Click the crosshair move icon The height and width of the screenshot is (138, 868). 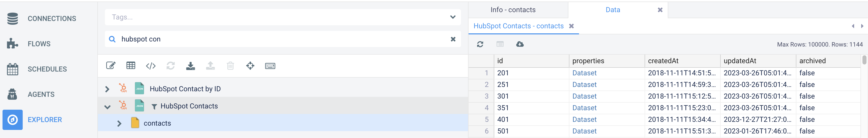pyautogui.click(x=250, y=66)
